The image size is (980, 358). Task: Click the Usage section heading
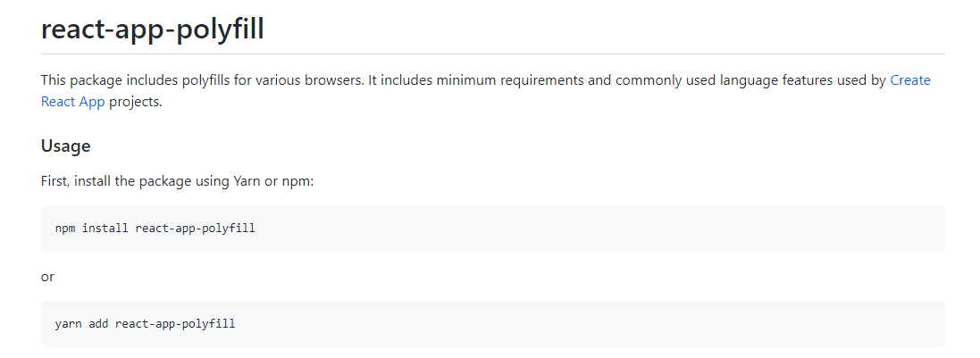coord(65,146)
